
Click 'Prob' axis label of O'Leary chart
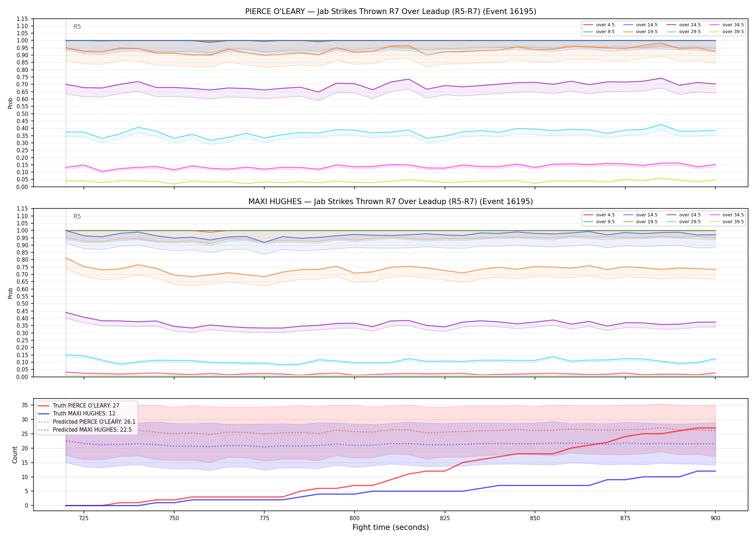coord(10,103)
